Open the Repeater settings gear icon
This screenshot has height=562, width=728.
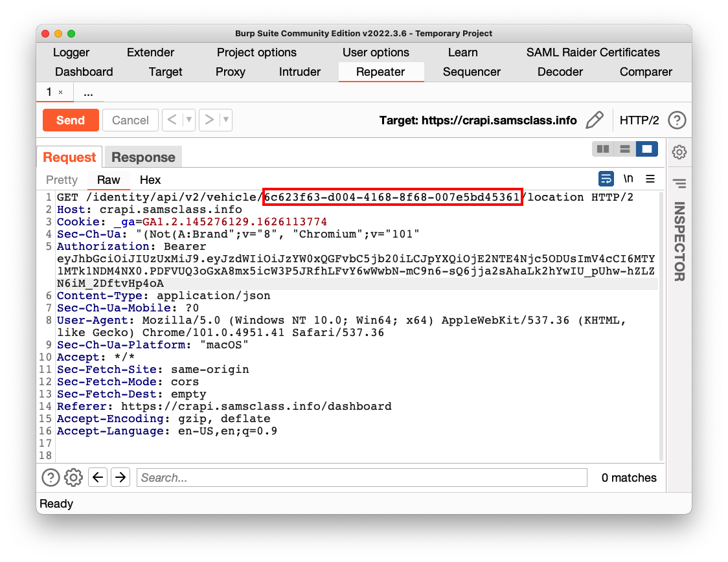(x=679, y=152)
